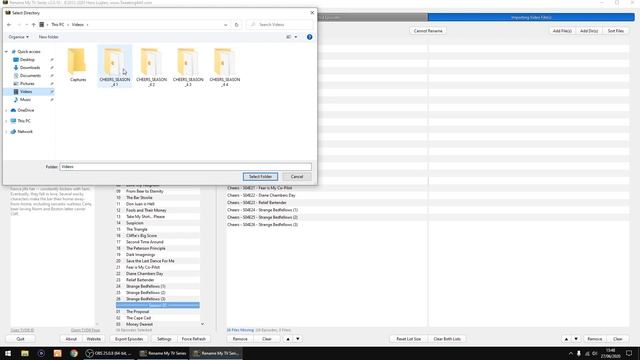This screenshot has height=360, width=640.
Task: Open Pictures in Quick access
Action: [x=27, y=83]
